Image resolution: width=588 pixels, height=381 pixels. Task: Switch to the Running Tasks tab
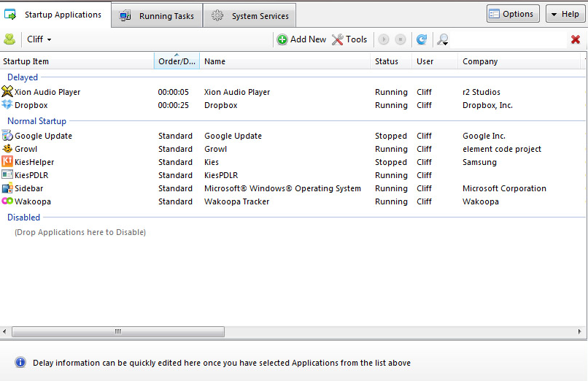(157, 16)
